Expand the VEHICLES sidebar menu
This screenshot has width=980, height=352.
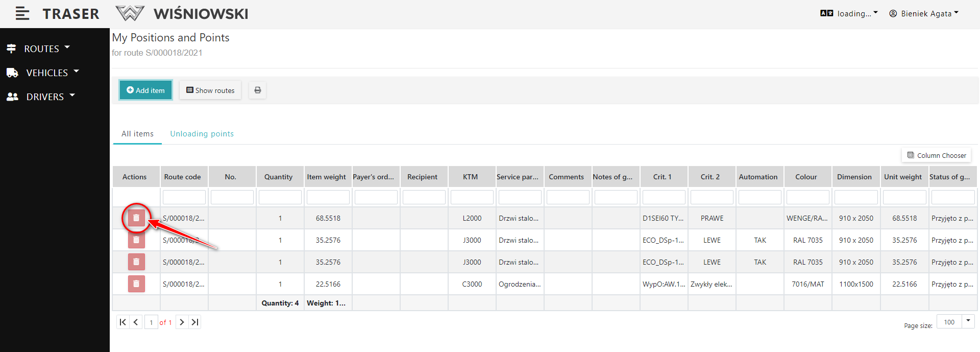click(47, 73)
